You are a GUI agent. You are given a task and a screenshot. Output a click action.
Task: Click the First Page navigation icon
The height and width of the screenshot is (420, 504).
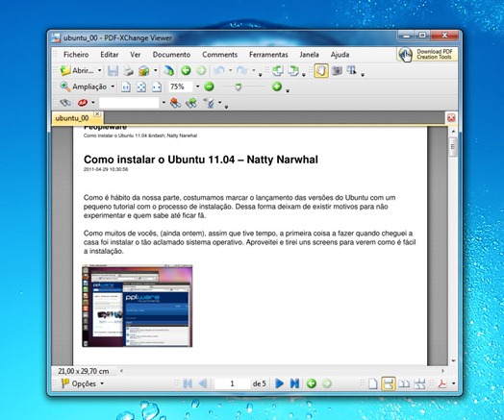click(x=188, y=383)
